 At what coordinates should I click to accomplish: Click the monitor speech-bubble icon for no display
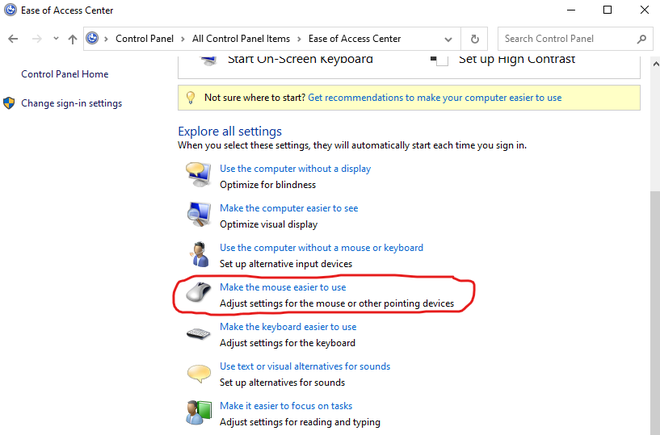click(199, 174)
